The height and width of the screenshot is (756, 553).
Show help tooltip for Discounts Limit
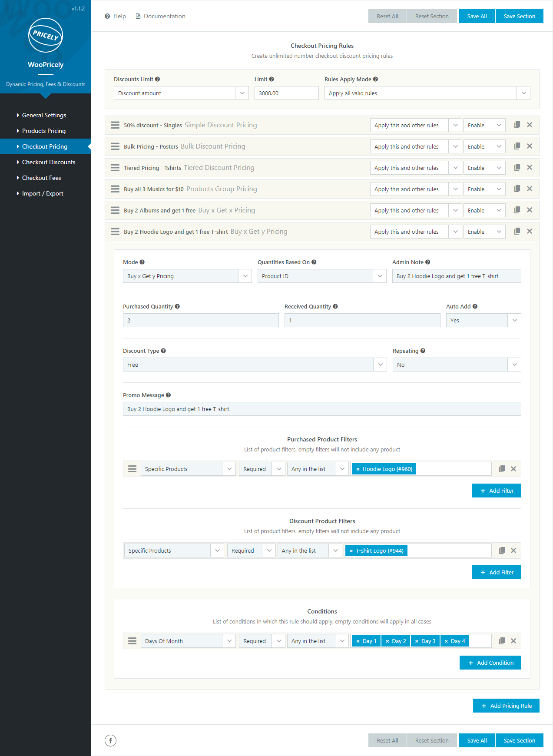point(158,79)
